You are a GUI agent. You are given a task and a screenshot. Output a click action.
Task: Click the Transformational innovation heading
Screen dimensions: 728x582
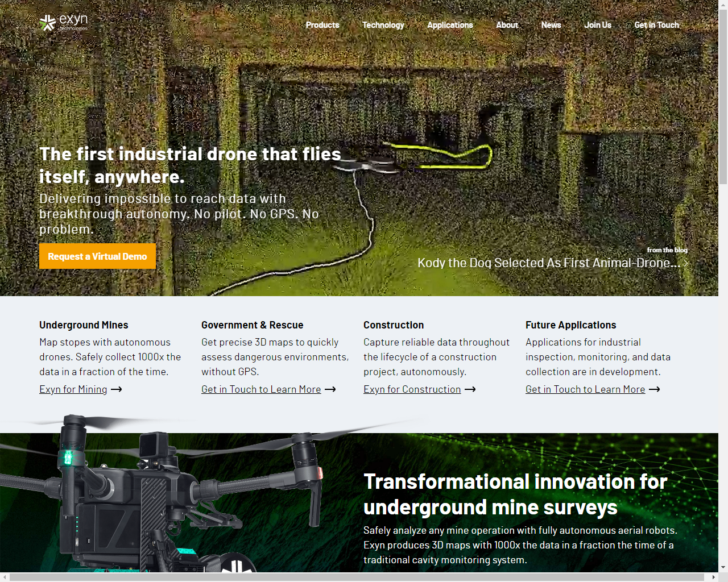coord(515,494)
